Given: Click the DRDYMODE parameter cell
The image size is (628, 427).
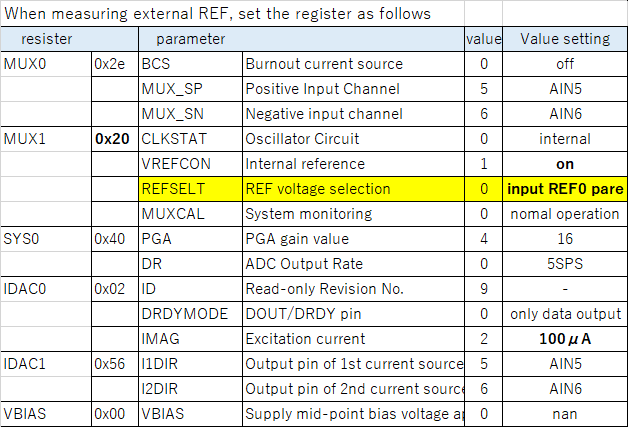Looking at the screenshot, I should [x=190, y=314].
